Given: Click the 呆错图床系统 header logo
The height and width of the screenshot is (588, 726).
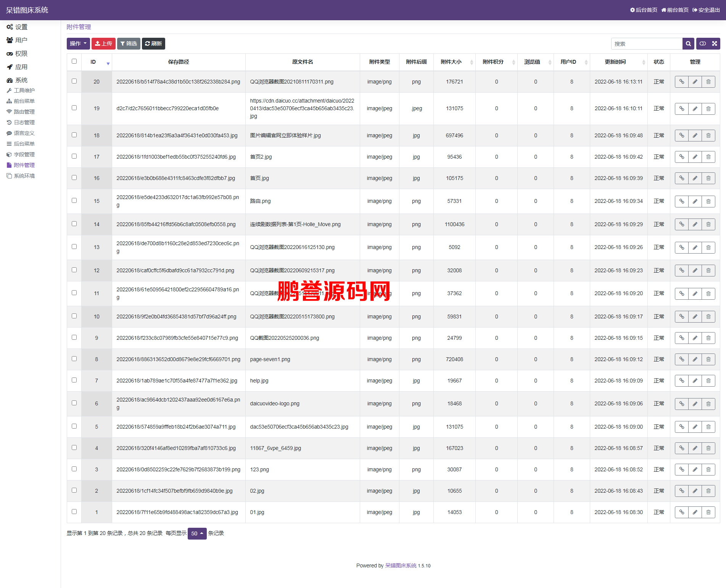Looking at the screenshot, I should (x=27, y=10).
